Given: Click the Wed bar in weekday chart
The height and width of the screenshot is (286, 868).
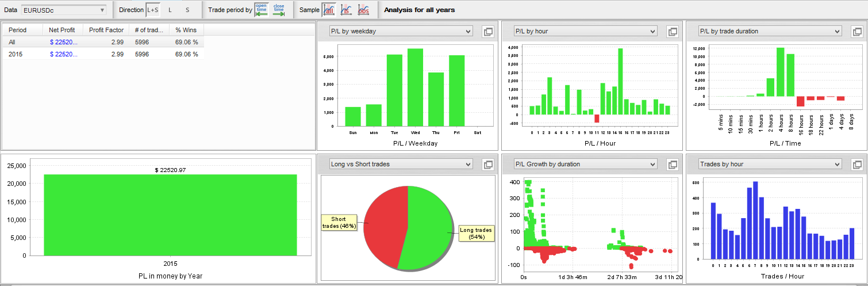Looking at the screenshot, I should coord(415,87).
